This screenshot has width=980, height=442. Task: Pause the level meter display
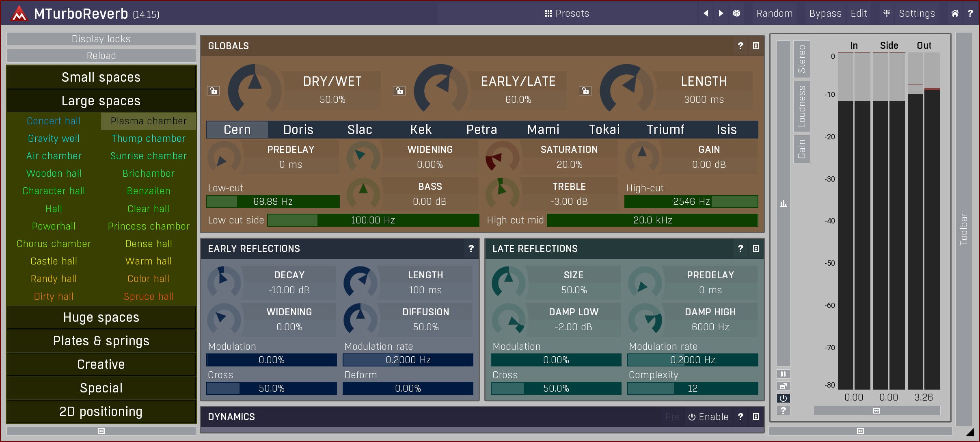[783, 374]
